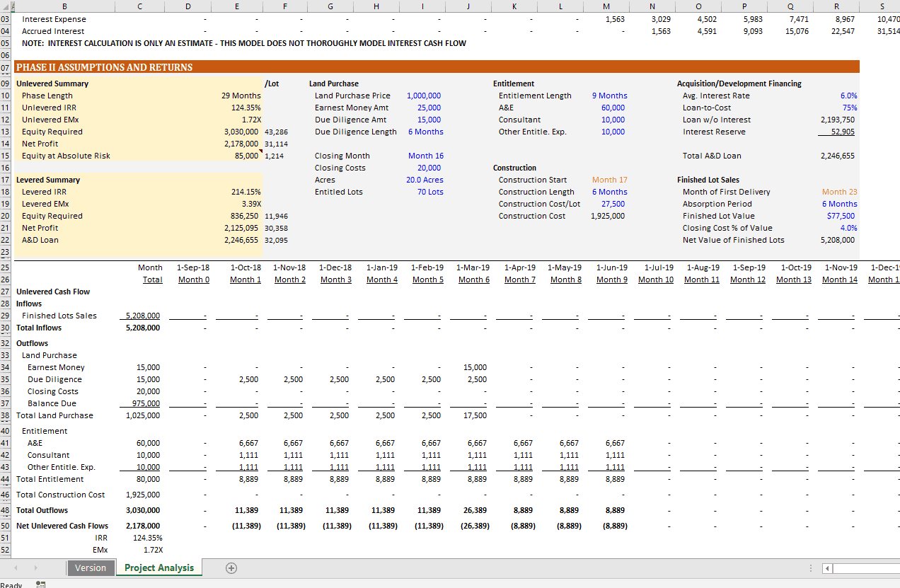Viewport: 900px width, 588px height.
Task: Select the Construction Length 6 Months cell
Action: point(610,192)
